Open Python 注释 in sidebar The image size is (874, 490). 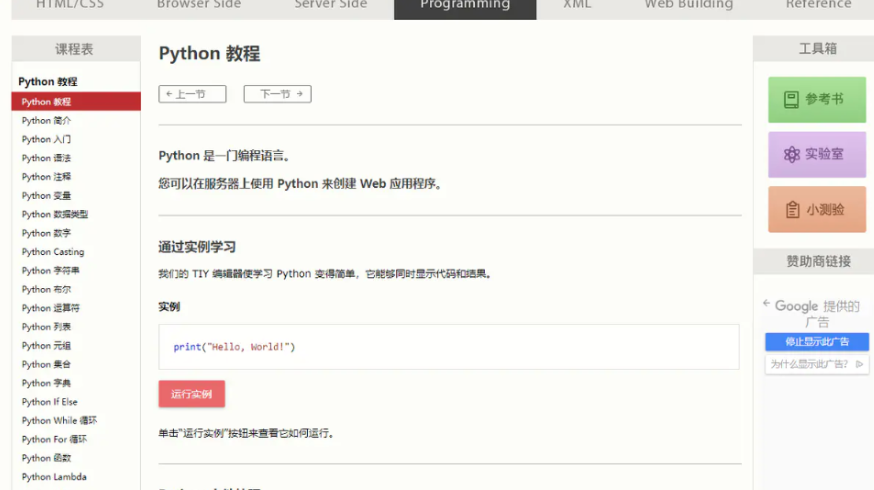click(x=46, y=177)
